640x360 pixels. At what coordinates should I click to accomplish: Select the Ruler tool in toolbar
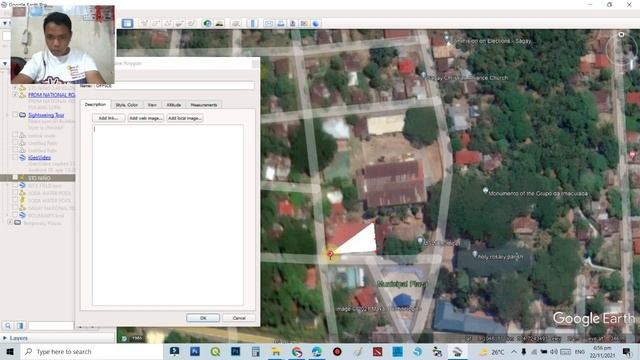click(x=252, y=23)
